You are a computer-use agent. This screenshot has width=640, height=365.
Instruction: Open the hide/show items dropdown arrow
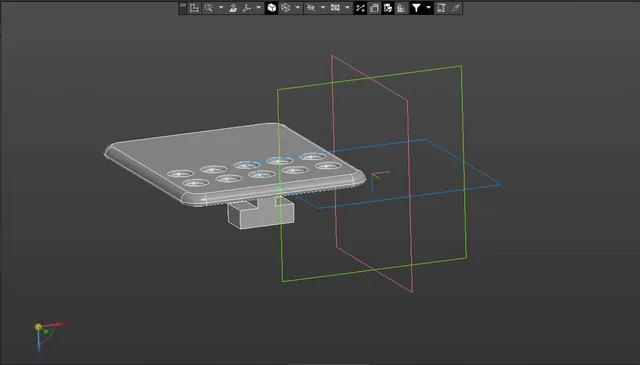(x=323, y=8)
